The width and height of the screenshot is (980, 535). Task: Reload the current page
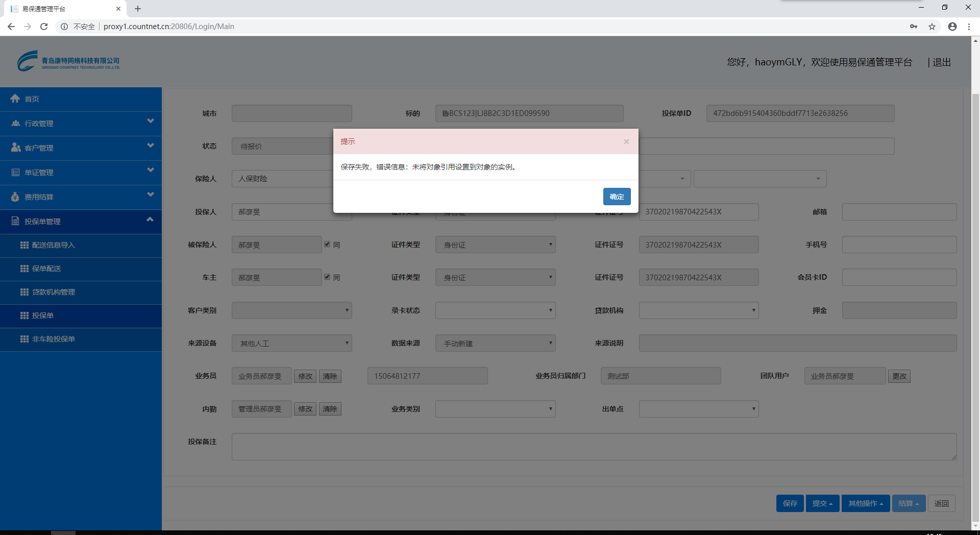44,27
